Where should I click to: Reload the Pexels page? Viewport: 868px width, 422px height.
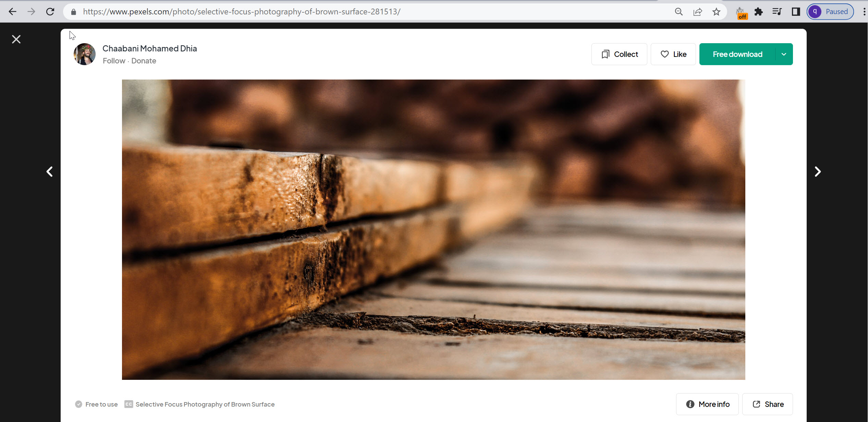click(x=50, y=12)
